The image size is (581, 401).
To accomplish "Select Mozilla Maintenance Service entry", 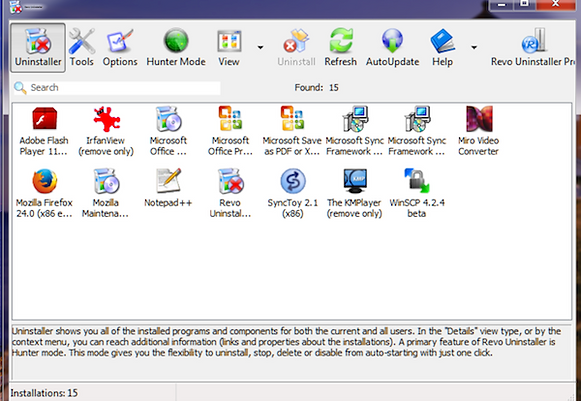I will (106, 193).
